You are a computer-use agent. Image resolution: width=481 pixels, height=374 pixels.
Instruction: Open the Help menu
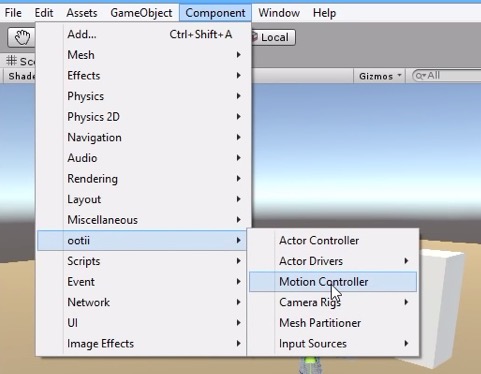click(324, 13)
